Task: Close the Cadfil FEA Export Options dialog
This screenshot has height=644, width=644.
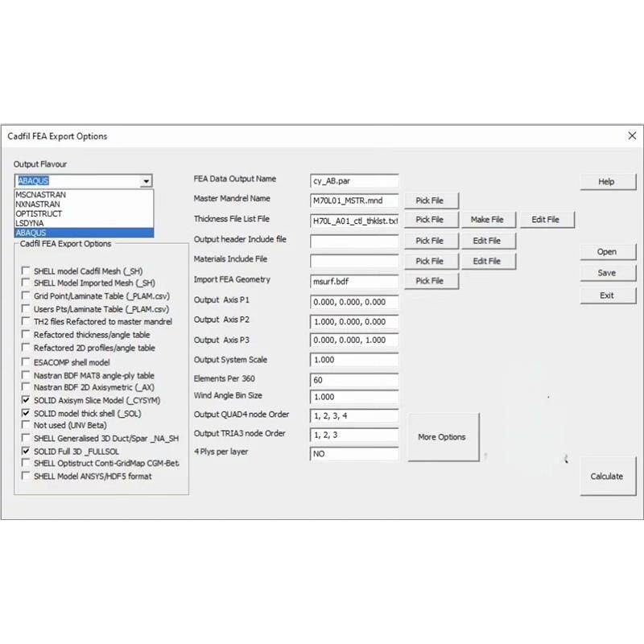Action: point(632,136)
